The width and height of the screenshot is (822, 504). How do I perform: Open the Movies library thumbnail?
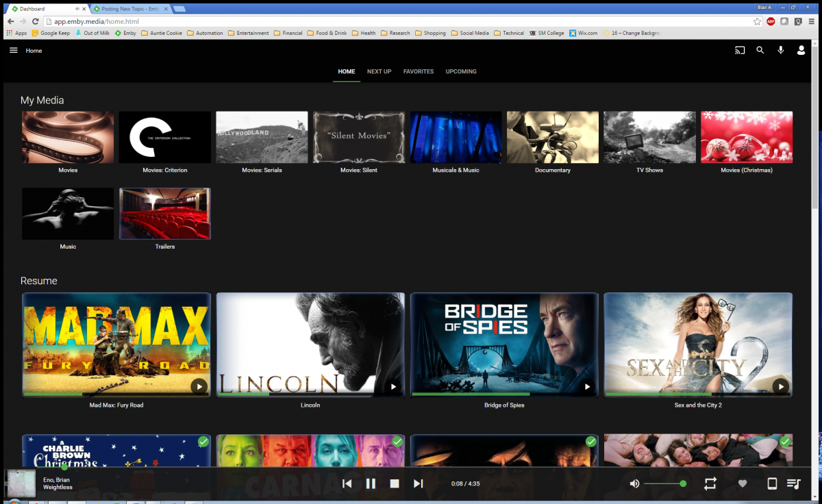click(x=68, y=137)
